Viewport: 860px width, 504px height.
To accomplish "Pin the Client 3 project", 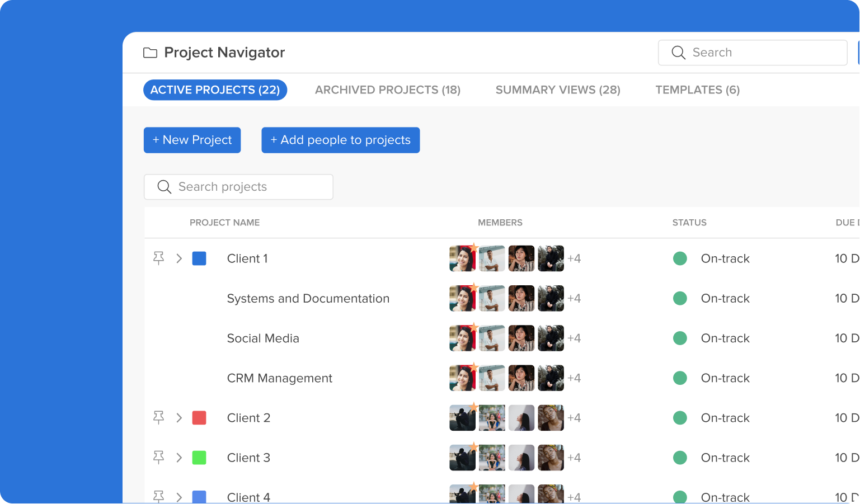I will pos(159,458).
